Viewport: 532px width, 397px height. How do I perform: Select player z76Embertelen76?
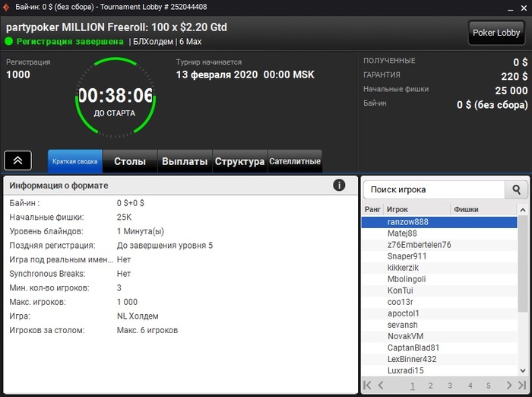click(439, 245)
